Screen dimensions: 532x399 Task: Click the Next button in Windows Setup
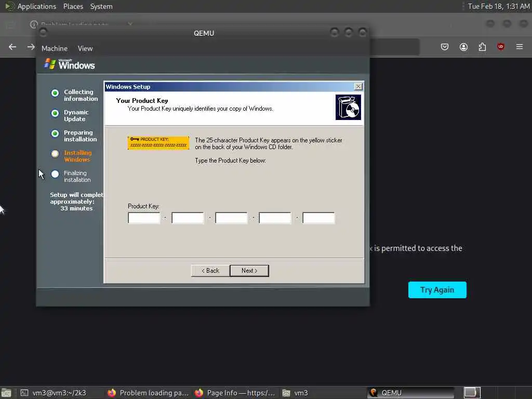click(249, 271)
